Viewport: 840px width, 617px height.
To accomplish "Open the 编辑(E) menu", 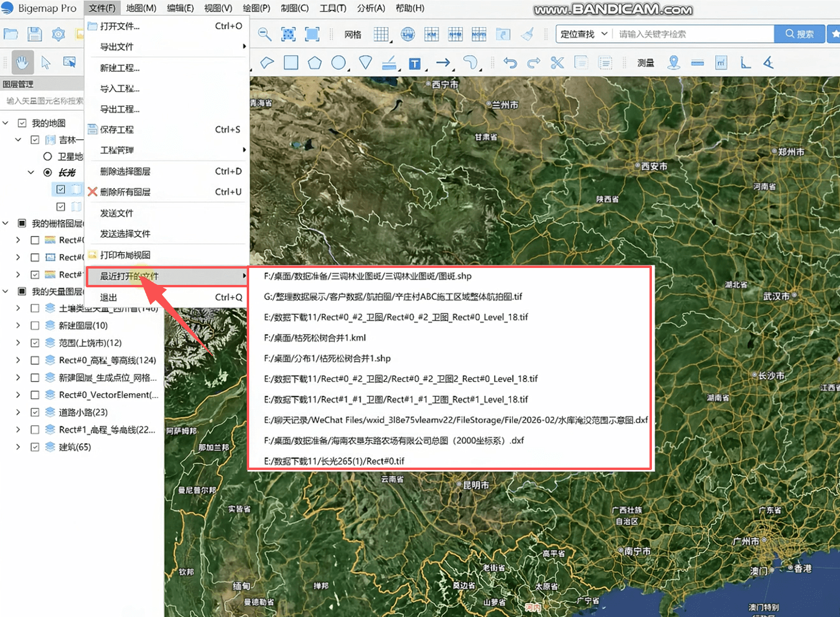I will point(180,8).
